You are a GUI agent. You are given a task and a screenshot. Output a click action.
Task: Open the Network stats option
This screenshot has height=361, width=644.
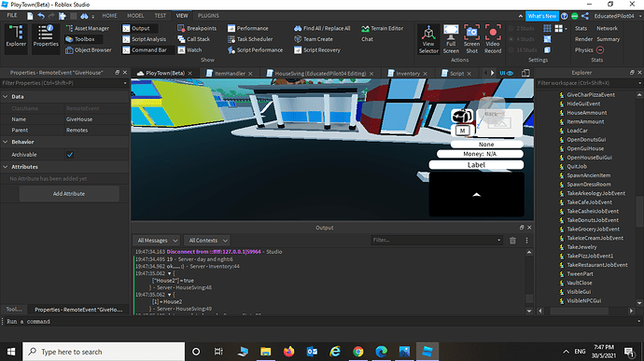click(x=607, y=28)
